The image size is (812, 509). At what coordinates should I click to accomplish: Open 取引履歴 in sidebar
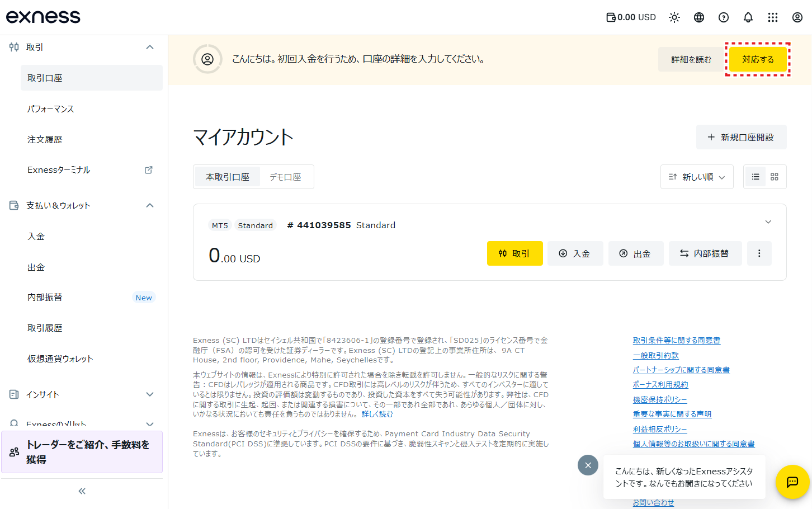pyautogui.click(x=92, y=328)
